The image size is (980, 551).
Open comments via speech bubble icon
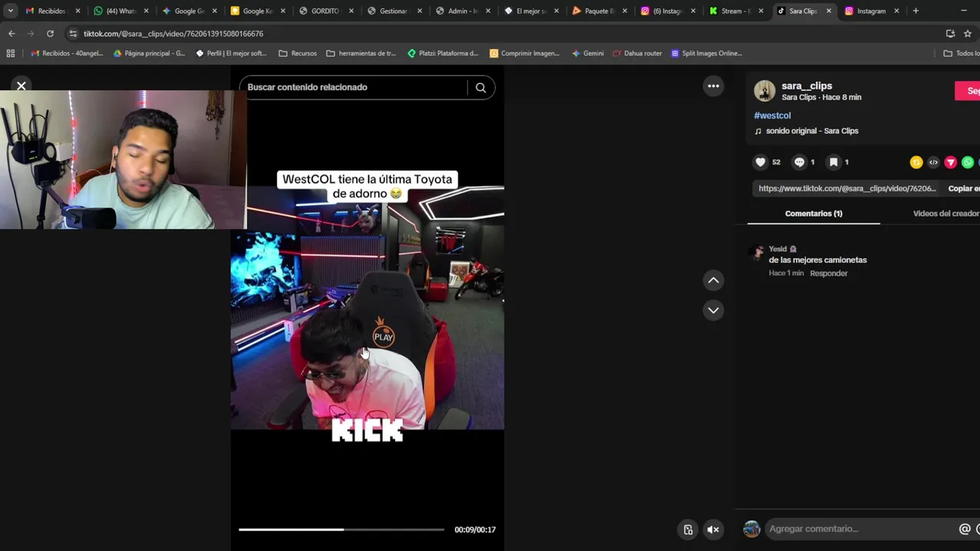(x=799, y=162)
